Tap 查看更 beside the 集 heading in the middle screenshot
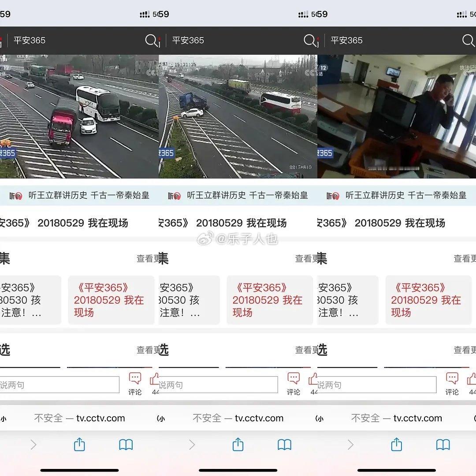The image size is (476, 476). (306, 259)
